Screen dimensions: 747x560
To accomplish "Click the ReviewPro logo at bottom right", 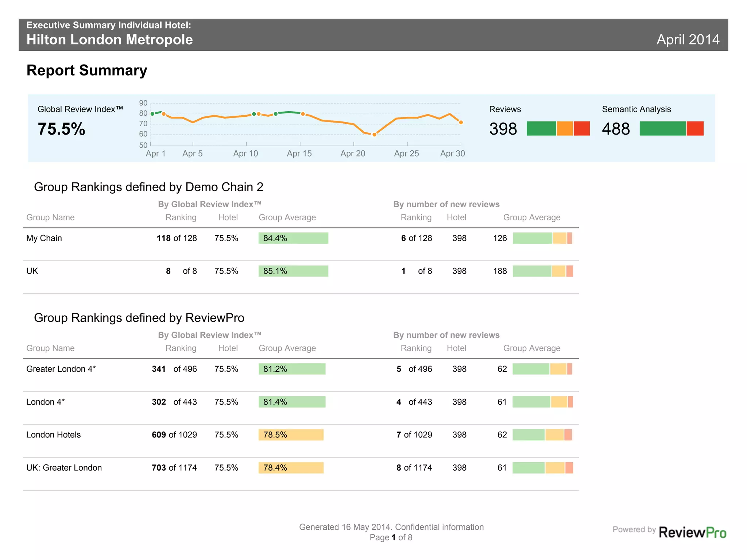I will [692, 532].
